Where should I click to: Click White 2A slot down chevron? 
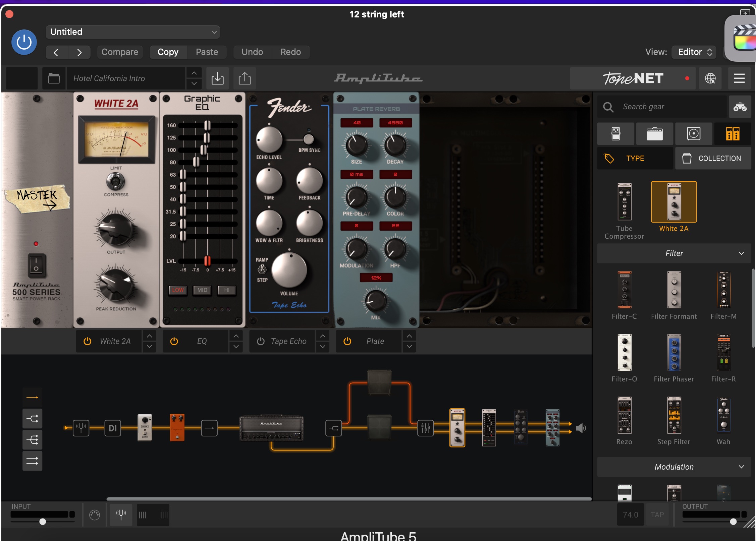point(149,347)
